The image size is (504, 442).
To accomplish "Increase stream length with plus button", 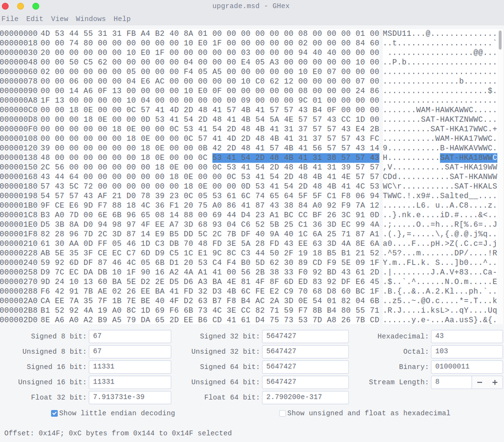I will click(494, 382).
